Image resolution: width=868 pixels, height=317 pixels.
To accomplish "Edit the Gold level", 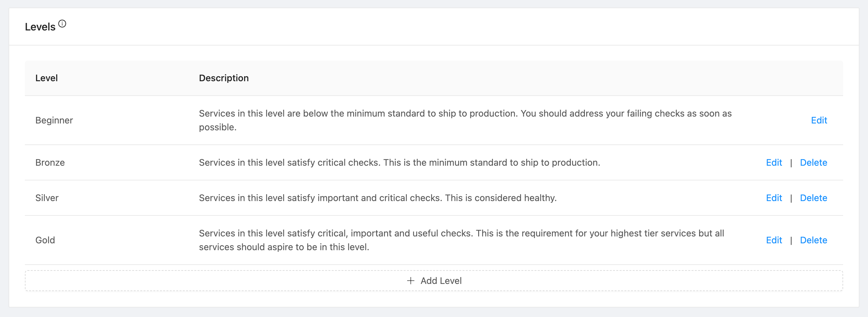I will pyautogui.click(x=774, y=240).
